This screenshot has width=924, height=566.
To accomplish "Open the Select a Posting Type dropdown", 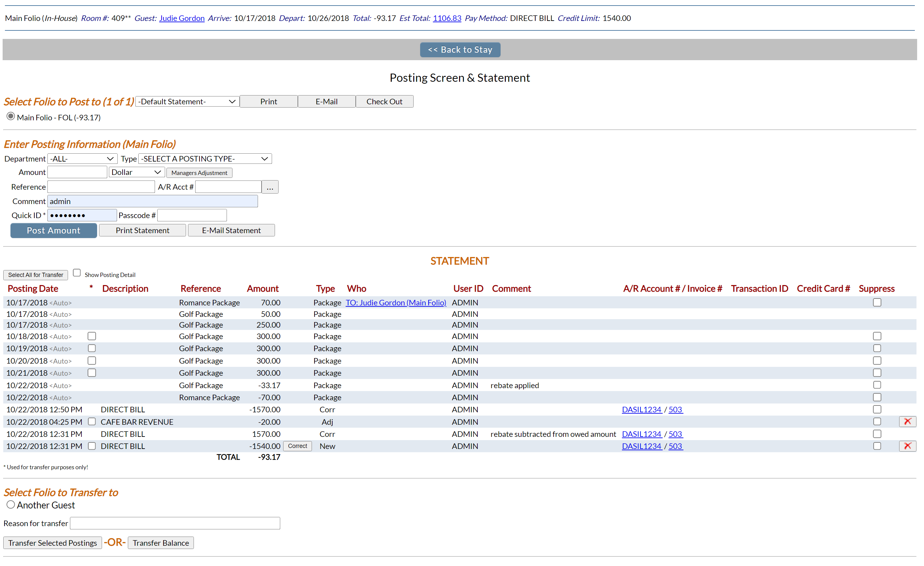I will click(x=205, y=159).
